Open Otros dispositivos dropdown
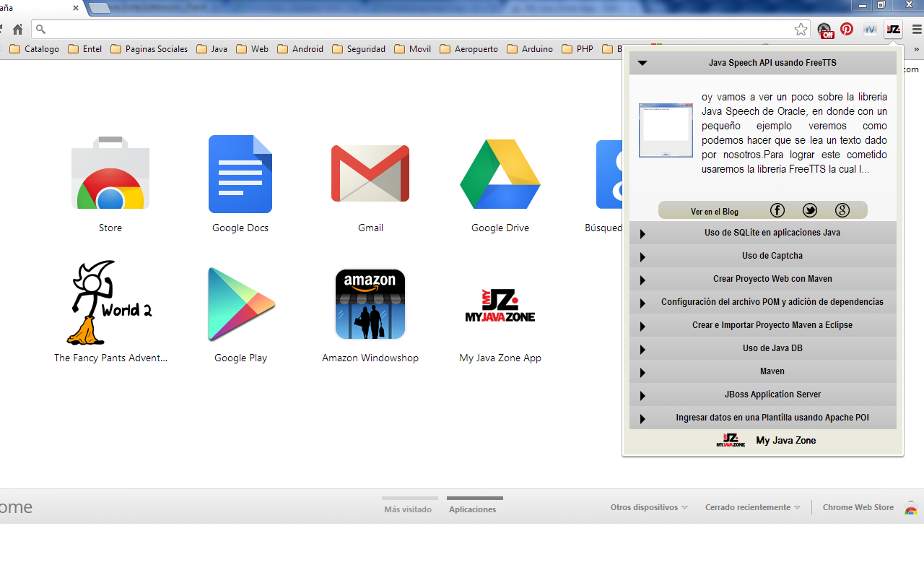Screen dimensions: 924x578 pyautogui.click(x=649, y=507)
